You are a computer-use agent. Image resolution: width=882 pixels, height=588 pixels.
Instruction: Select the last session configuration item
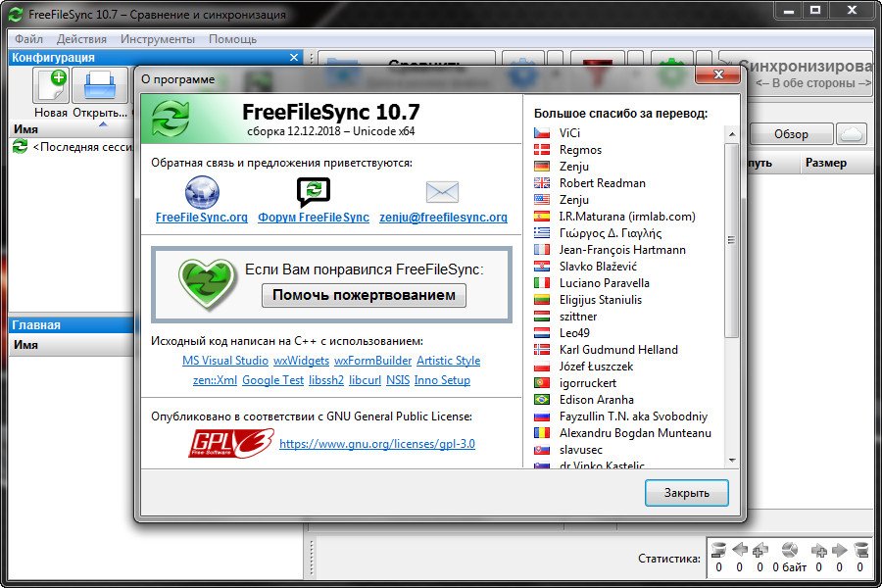[x=69, y=147]
